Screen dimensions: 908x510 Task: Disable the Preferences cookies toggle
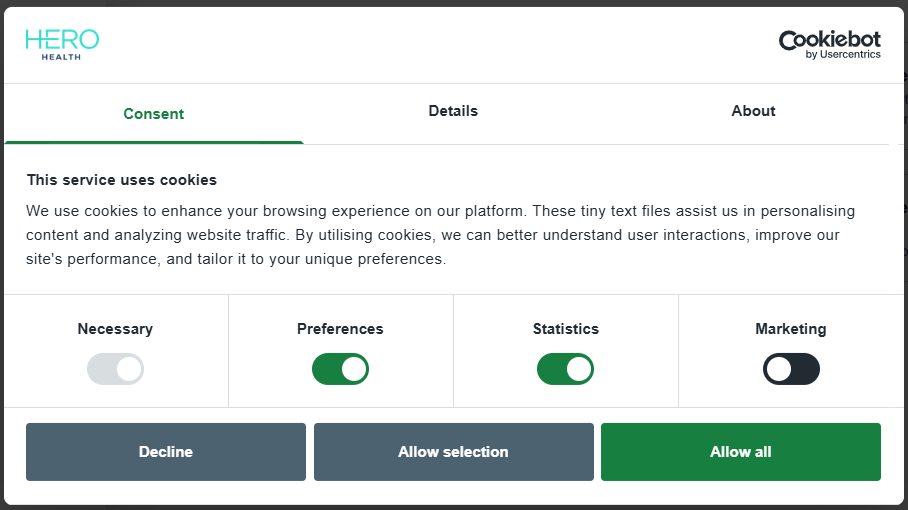[x=340, y=369]
